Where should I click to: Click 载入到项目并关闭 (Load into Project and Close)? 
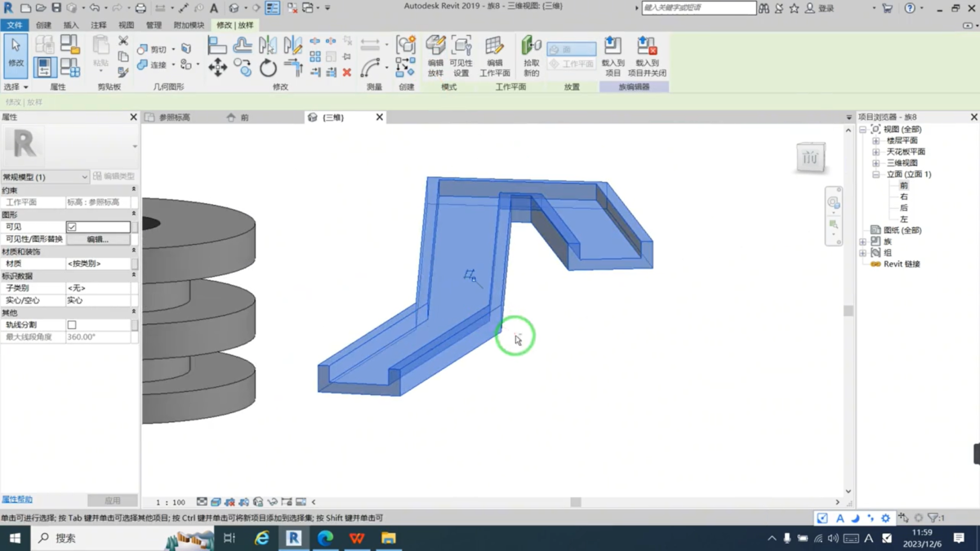pyautogui.click(x=647, y=56)
